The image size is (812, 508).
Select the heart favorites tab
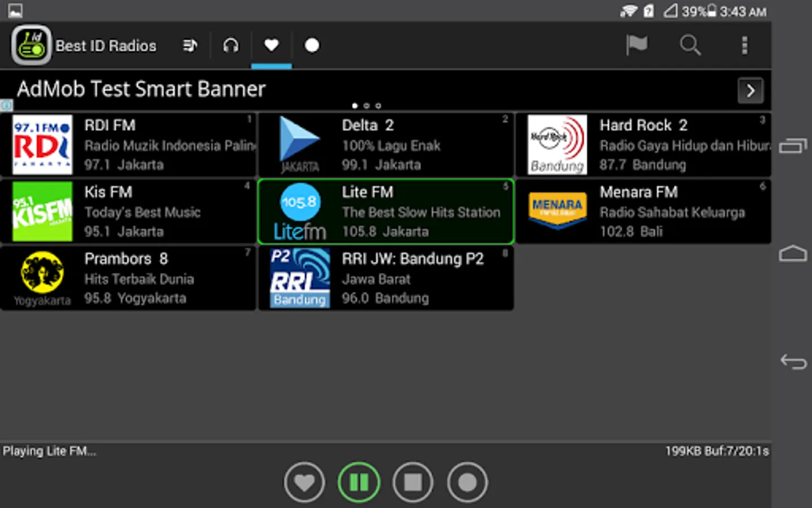click(271, 45)
